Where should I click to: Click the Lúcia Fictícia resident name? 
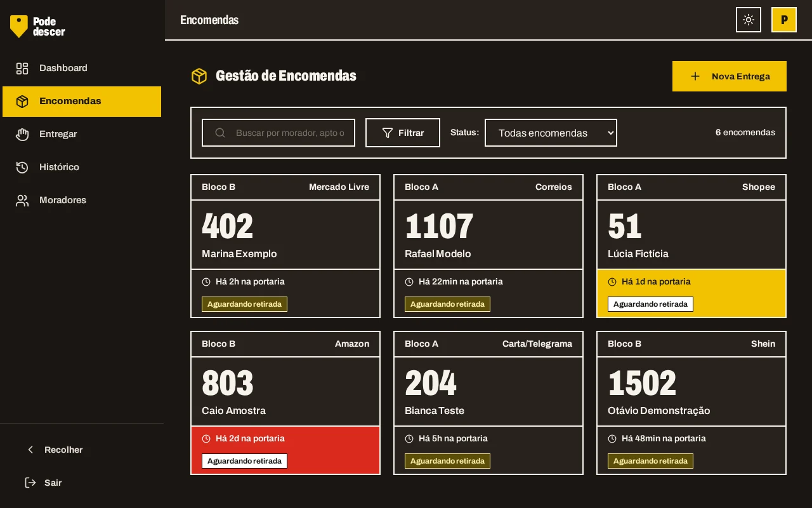pos(638,254)
